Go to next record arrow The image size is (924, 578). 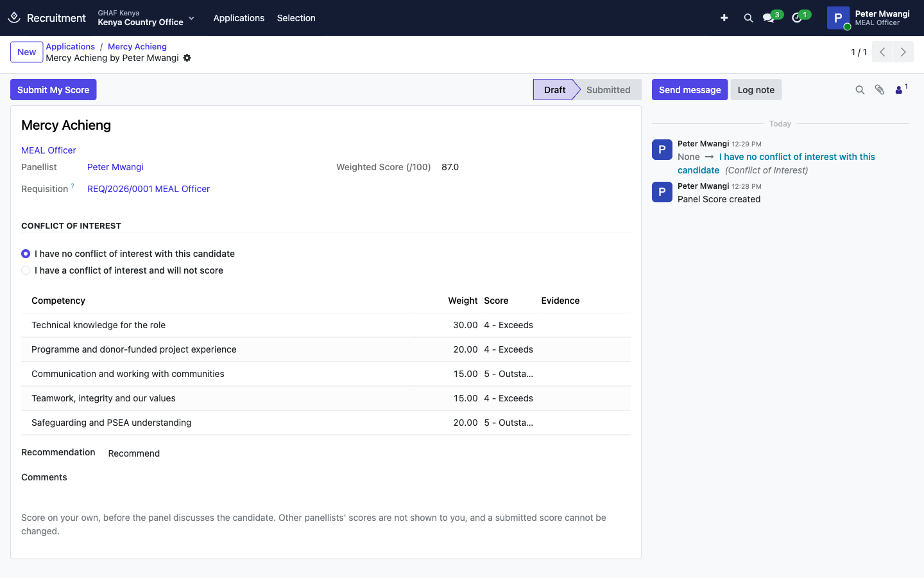pyautogui.click(x=903, y=52)
